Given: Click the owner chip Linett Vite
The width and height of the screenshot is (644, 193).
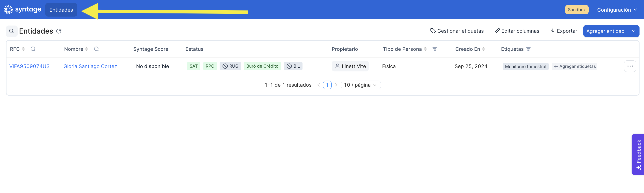Looking at the screenshot, I should [x=350, y=66].
